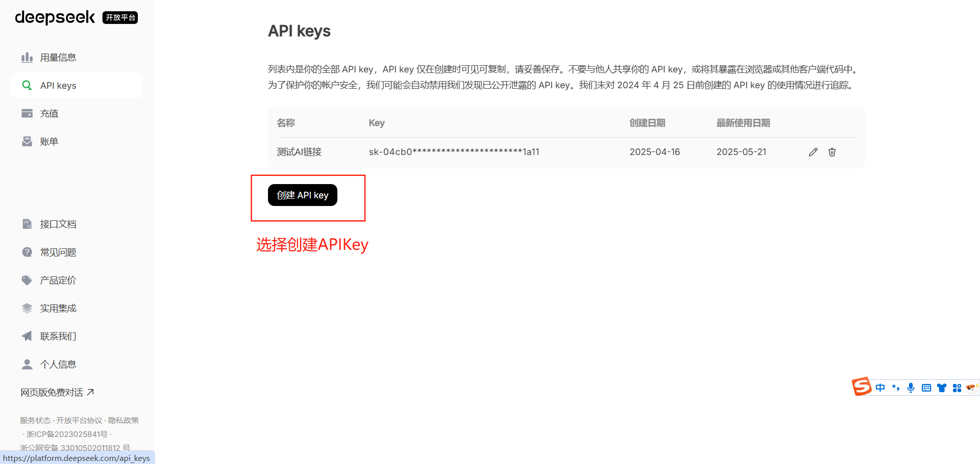Open the 用量信息 usage page

click(58, 58)
